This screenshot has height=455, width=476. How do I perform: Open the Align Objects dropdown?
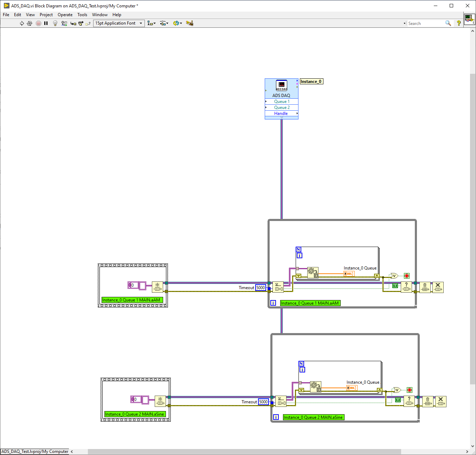(152, 23)
